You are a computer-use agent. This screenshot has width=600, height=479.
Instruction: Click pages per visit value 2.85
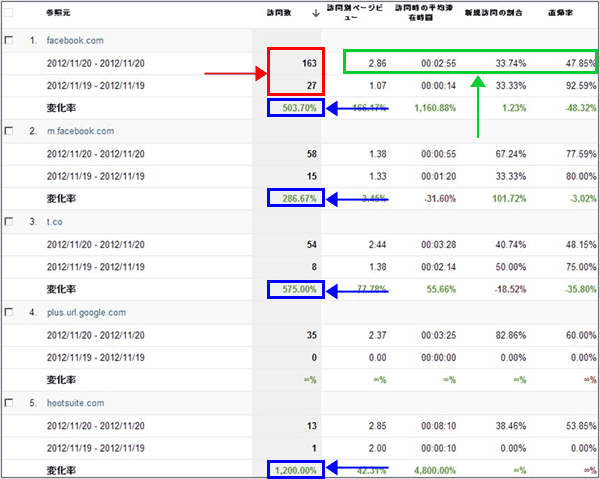point(377,426)
